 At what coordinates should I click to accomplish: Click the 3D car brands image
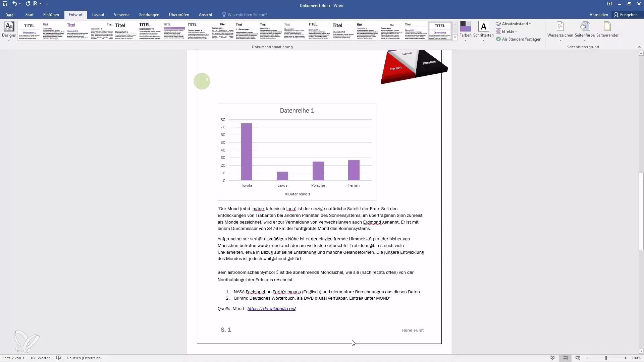point(414,67)
